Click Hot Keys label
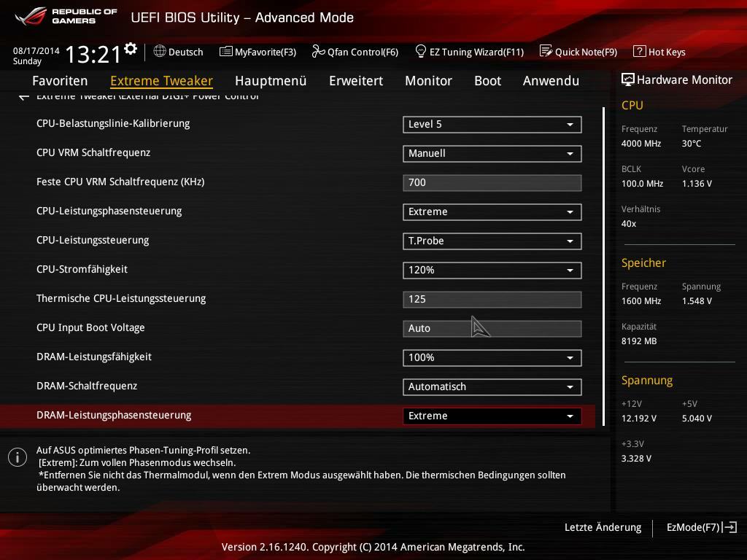 click(667, 52)
